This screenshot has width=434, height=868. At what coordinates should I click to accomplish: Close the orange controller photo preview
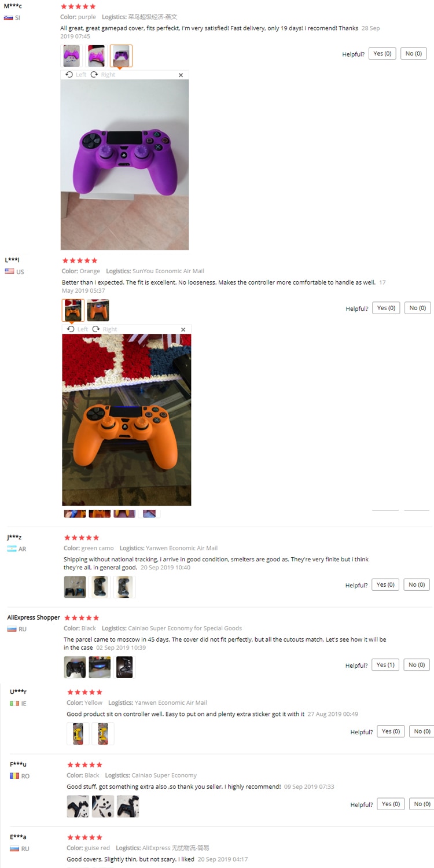(x=183, y=330)
